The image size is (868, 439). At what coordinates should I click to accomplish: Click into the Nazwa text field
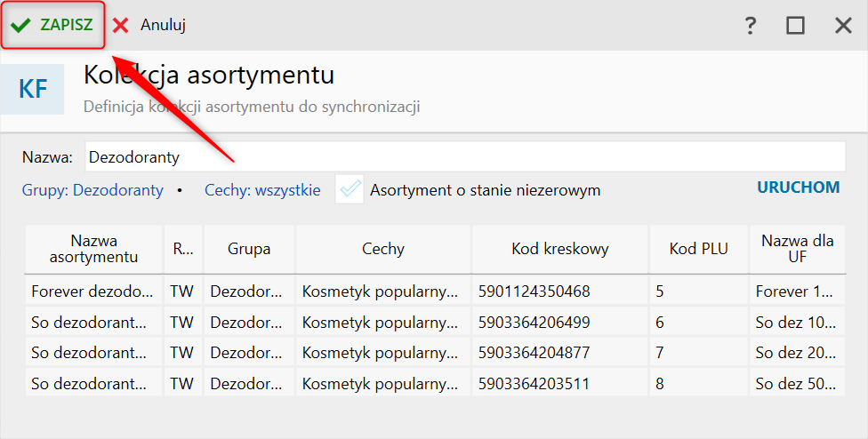[x=465, y=157]
